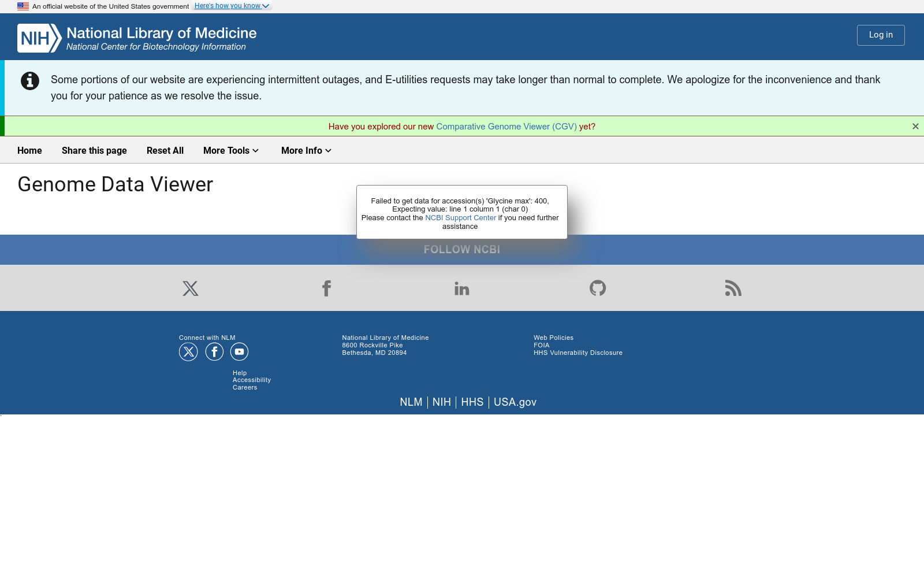Open FOIA link

542,345
